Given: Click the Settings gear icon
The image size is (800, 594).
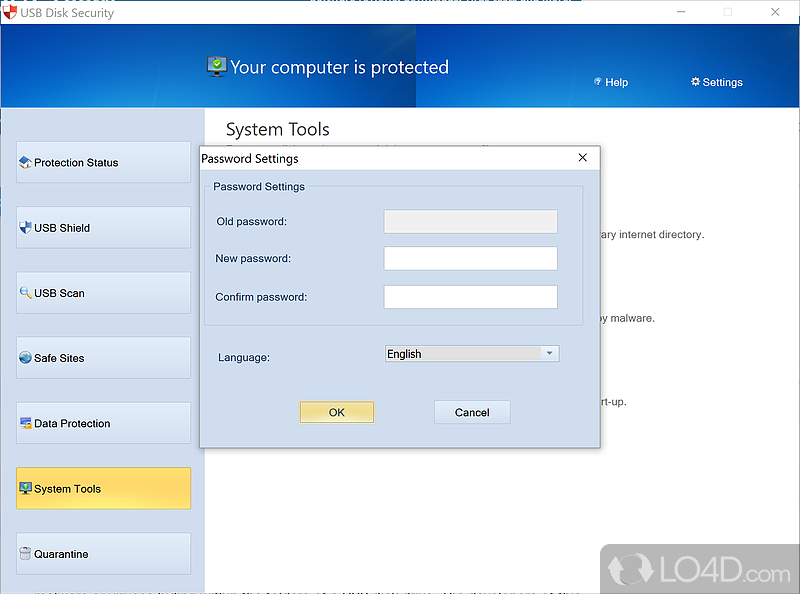Looking at the screenshot, I should (695, 82).
